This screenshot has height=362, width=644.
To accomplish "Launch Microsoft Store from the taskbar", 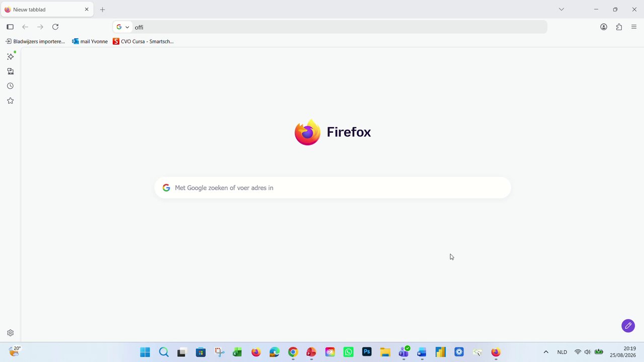I will tap(200, 352).
